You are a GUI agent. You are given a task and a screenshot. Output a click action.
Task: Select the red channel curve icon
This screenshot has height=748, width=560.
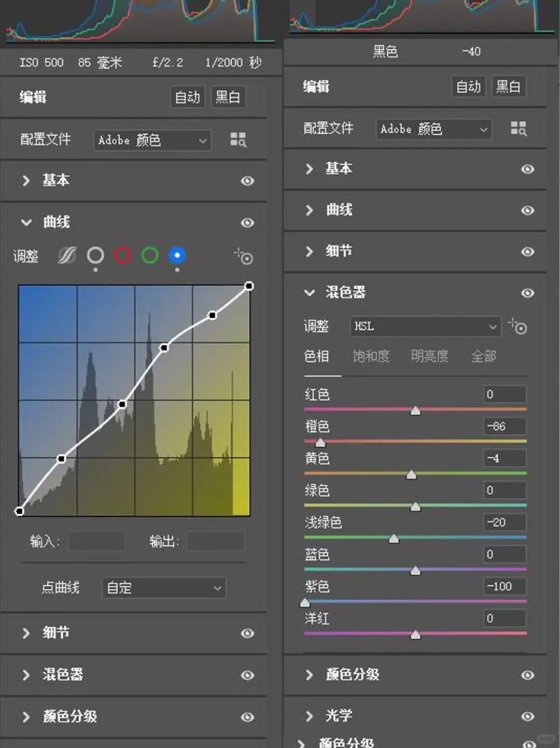(x=122, y=255)
